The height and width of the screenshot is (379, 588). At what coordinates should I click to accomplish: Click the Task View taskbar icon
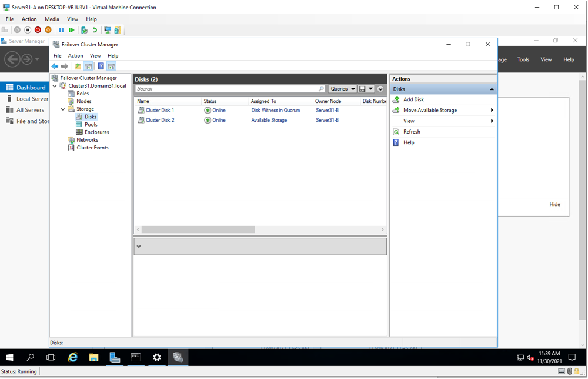[51, 357]
